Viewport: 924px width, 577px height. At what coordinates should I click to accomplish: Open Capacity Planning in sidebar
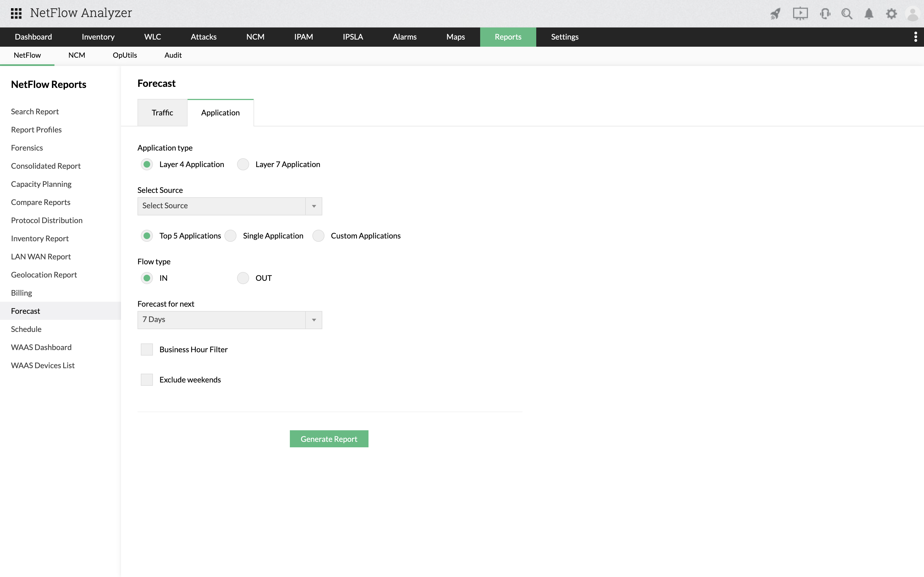[41, 184]
